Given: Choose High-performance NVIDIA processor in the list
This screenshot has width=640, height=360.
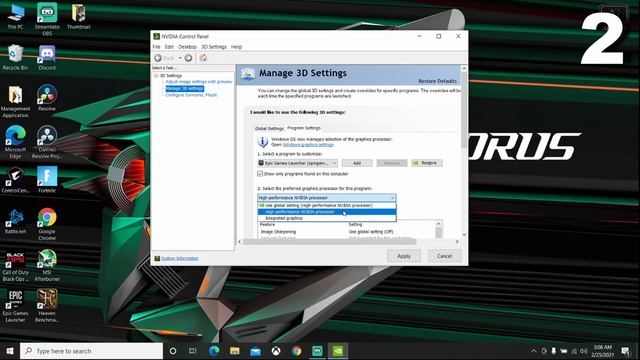Looking at the screenshot, I should [x=327, y=212].
